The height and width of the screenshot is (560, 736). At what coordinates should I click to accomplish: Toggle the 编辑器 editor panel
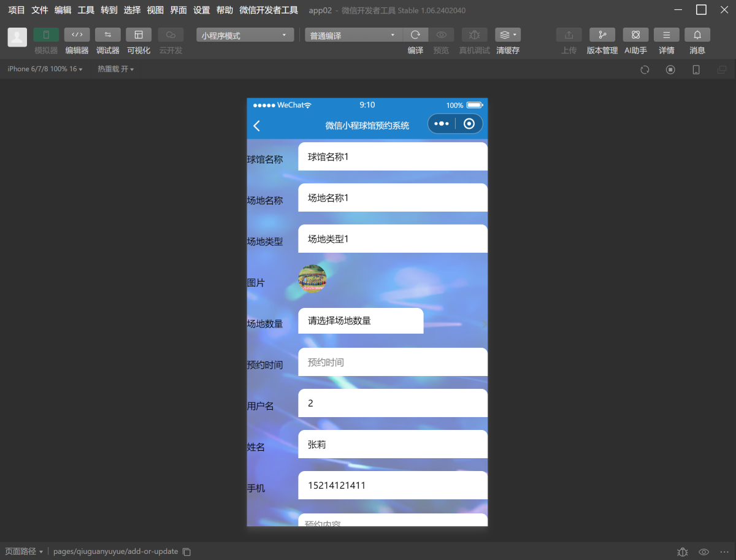point(77,35)
